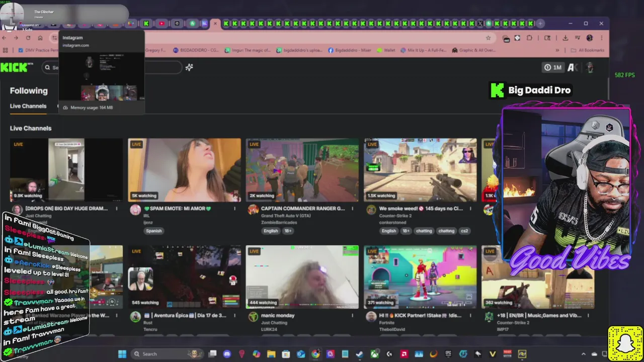Open the Aventura Épica Rust stream thumbnail
The height and width of the screenshot is (362, 644).
tap(184, 277)
